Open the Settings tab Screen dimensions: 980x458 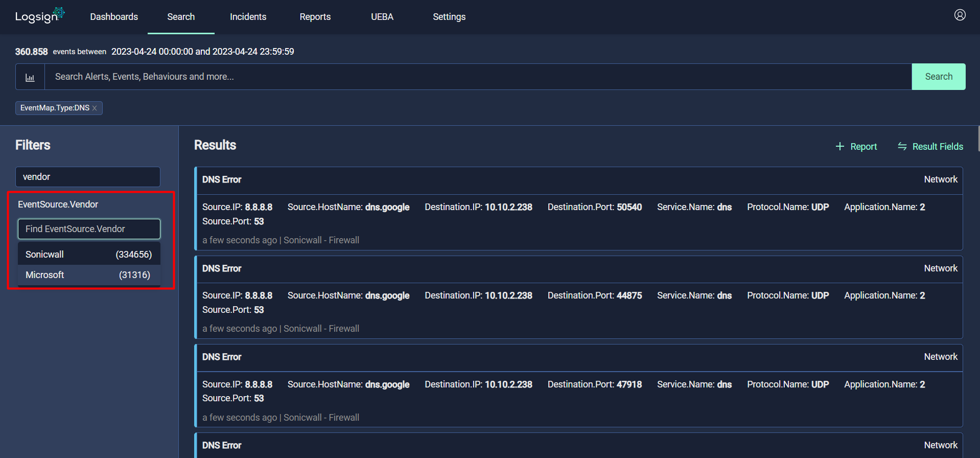[x=449, y=17]
